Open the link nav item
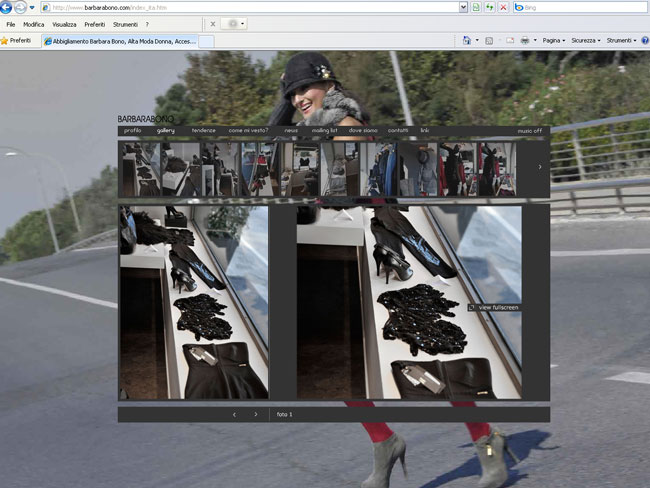Viewport: 650px width, 488px height. click(x=425, y=131)
